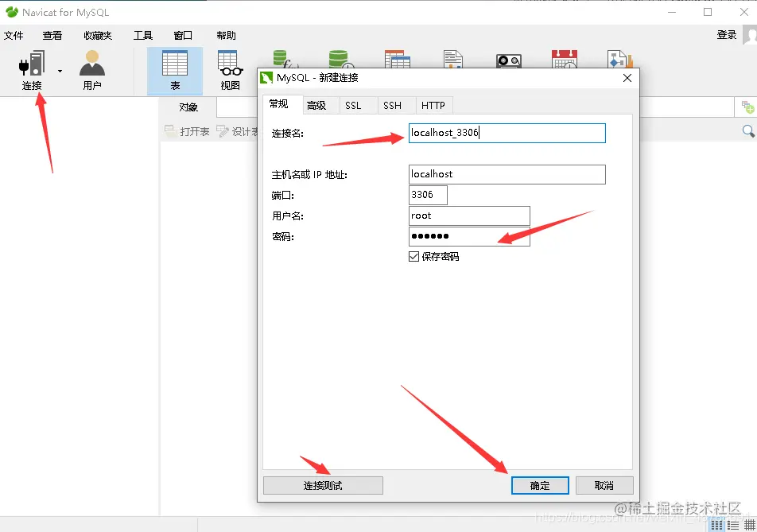The image size is (757, 532).
Task: Open the 视图 (View) toolbar icon
Action: tap(231, 71)
